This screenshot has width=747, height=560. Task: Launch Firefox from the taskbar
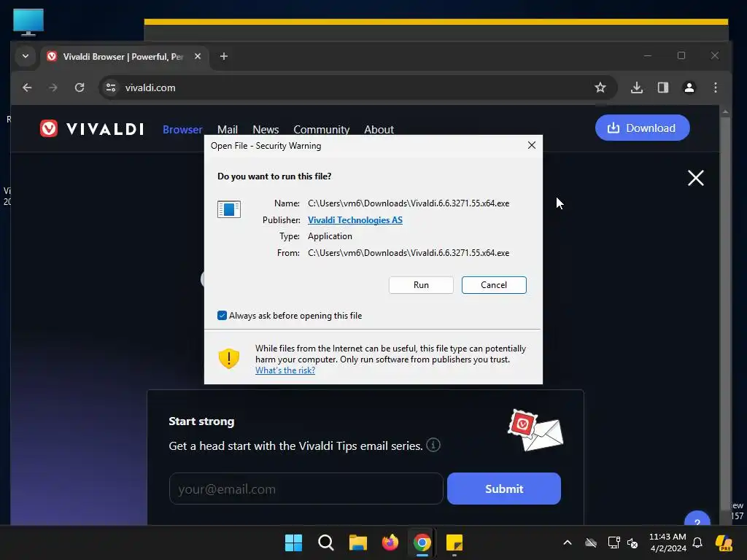390,542
